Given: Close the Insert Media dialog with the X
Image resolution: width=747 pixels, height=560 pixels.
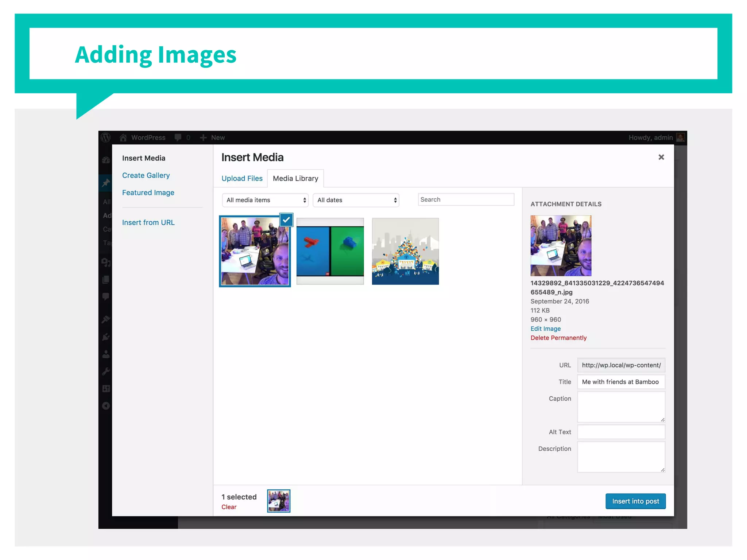Looking at the screenshot, I should [661, 157].
